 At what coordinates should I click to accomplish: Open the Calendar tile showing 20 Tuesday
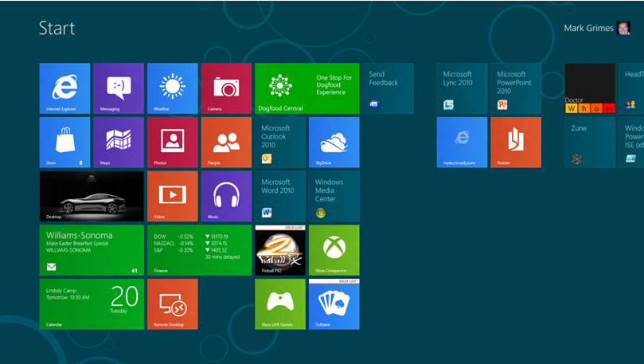coord(92,304)
